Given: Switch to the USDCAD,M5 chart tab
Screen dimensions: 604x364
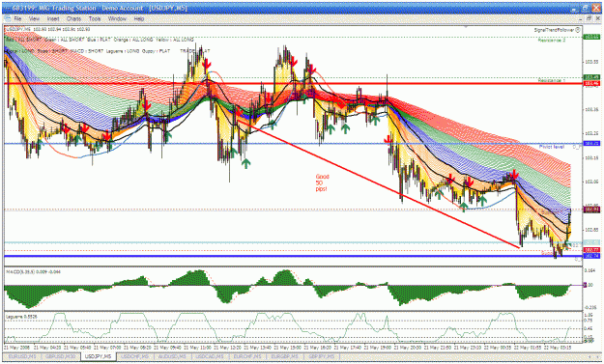Looking at the screenshot, I should pyautogui.click(x=211, y=356).
